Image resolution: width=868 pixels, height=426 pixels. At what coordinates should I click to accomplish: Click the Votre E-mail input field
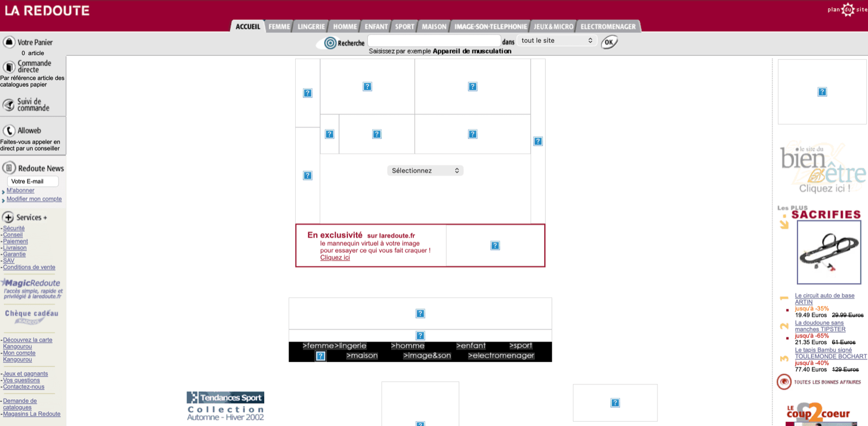click(x=33, y=181)
